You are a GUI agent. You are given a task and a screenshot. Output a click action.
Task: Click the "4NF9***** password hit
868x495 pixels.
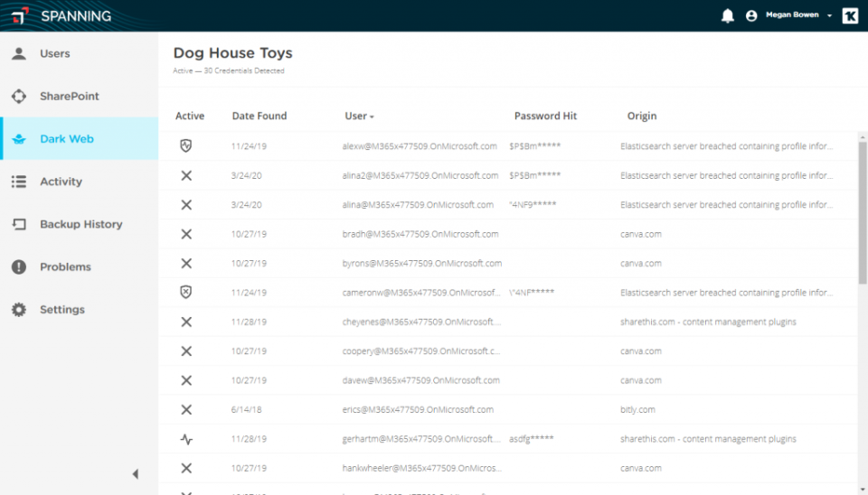click(x=533, y=205)
